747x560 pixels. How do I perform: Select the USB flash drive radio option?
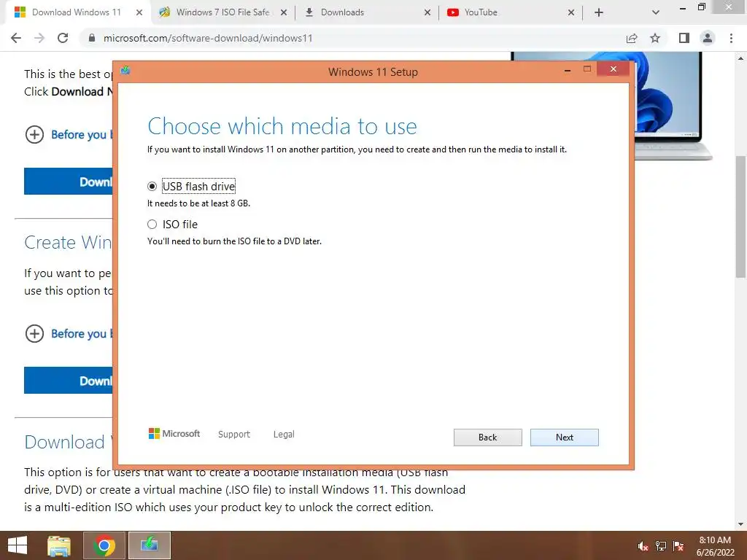click(152, 186)
